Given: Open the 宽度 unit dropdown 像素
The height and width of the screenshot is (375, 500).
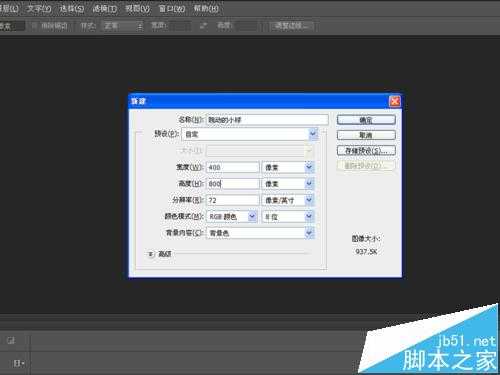Looking at the screenshot, I should [x=288, y=167].
